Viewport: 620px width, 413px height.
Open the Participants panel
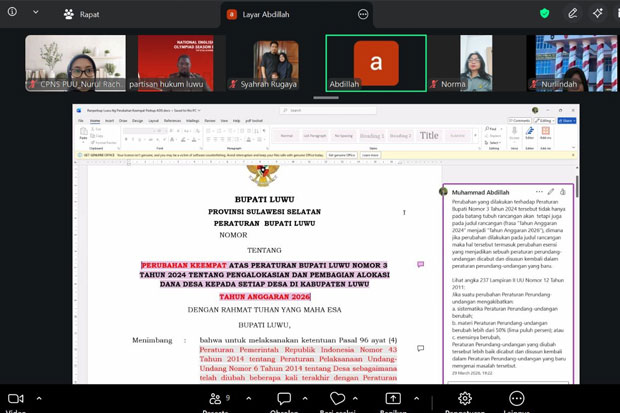point(213,398)
